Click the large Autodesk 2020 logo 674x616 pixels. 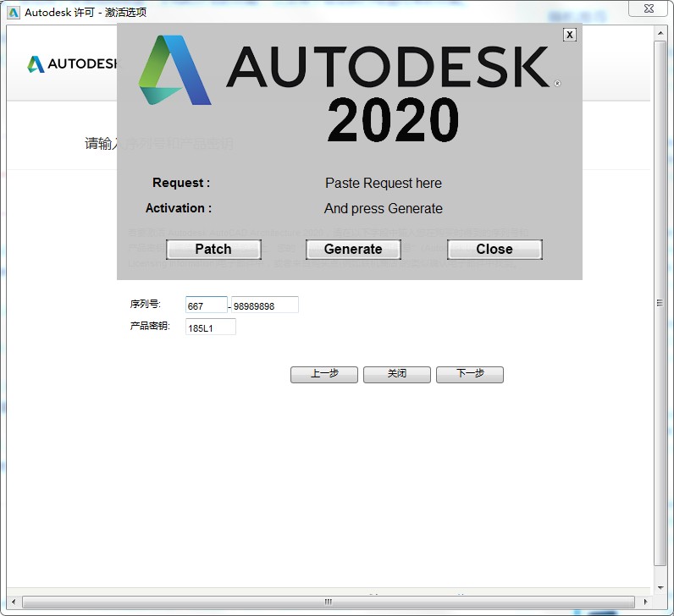pyautogui.click(x=349, y=86)
